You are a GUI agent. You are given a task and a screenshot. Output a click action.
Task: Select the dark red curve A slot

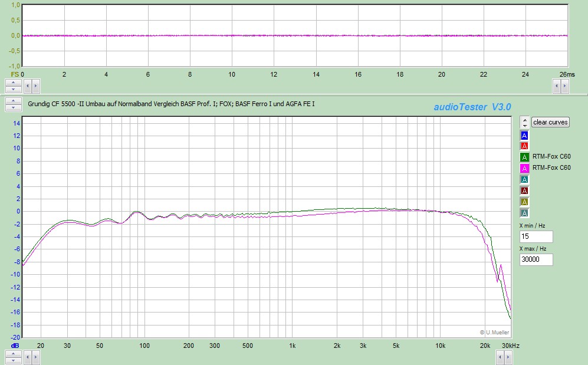(525, 190)
